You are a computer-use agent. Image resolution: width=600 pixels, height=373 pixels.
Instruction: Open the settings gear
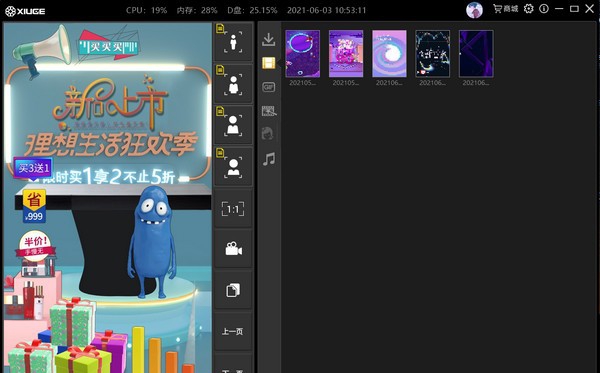(x=529, y=9)
